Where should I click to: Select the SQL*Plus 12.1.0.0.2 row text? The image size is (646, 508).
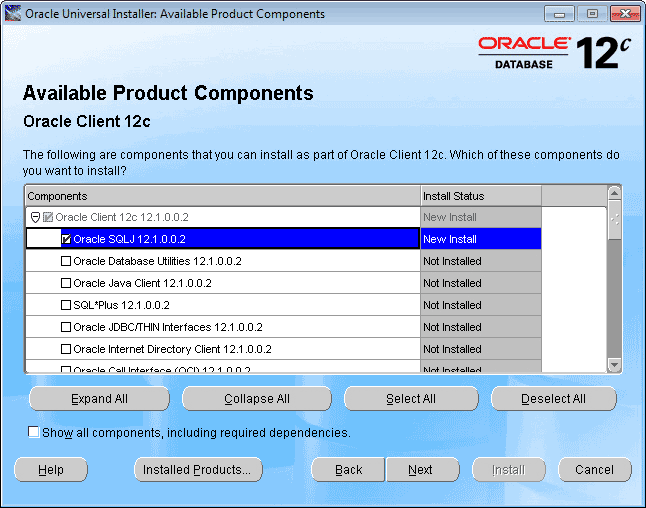pos(121,305)
